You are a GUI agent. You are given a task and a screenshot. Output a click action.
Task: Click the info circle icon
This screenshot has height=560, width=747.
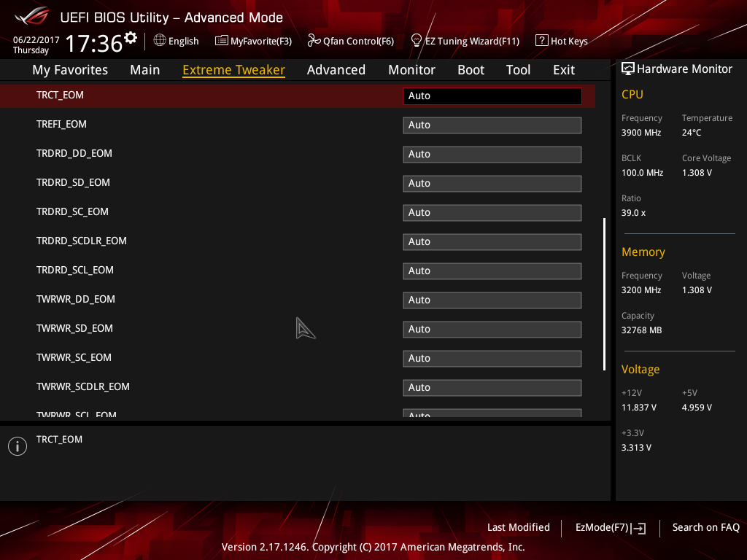[18, 446]
